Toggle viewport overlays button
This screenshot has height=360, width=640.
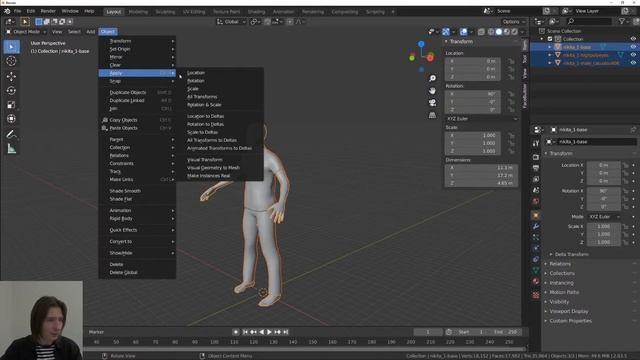464,32
